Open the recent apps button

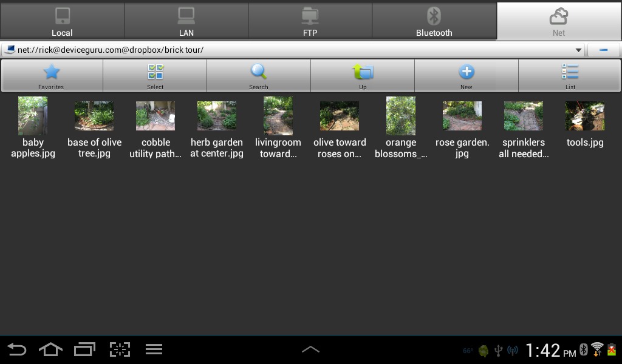point(84,349)
